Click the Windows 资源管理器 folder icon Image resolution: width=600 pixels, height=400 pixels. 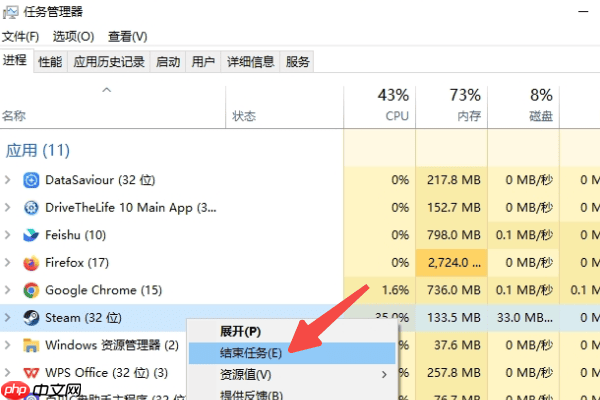coord(31,345)
